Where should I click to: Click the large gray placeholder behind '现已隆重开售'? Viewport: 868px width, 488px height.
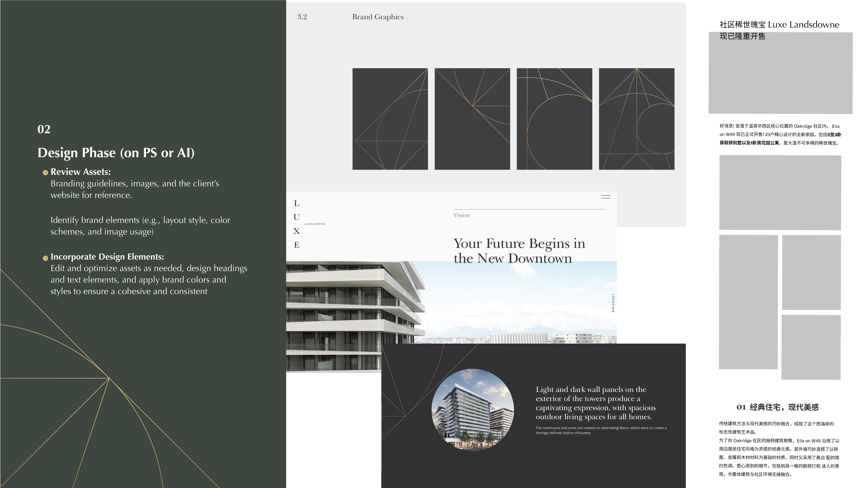coord(781,73)
